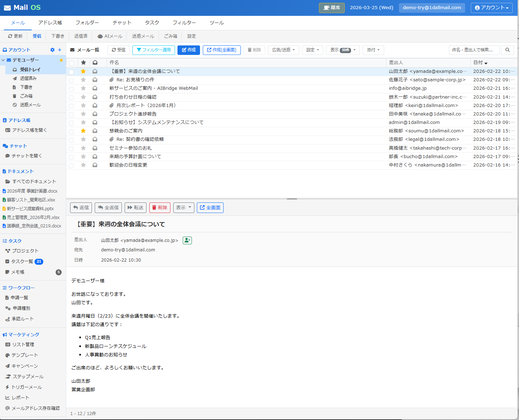Open the 全画面 fullscreen view button

(x=210, y=208)
